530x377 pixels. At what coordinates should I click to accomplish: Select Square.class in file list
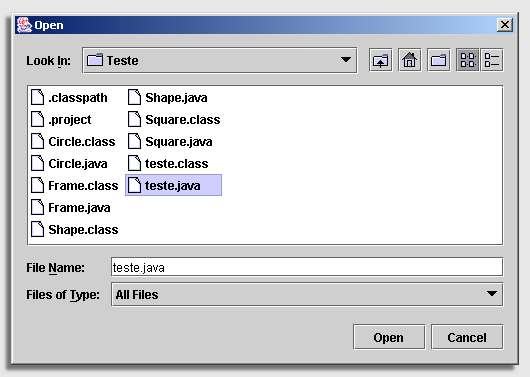click(174, 119)
